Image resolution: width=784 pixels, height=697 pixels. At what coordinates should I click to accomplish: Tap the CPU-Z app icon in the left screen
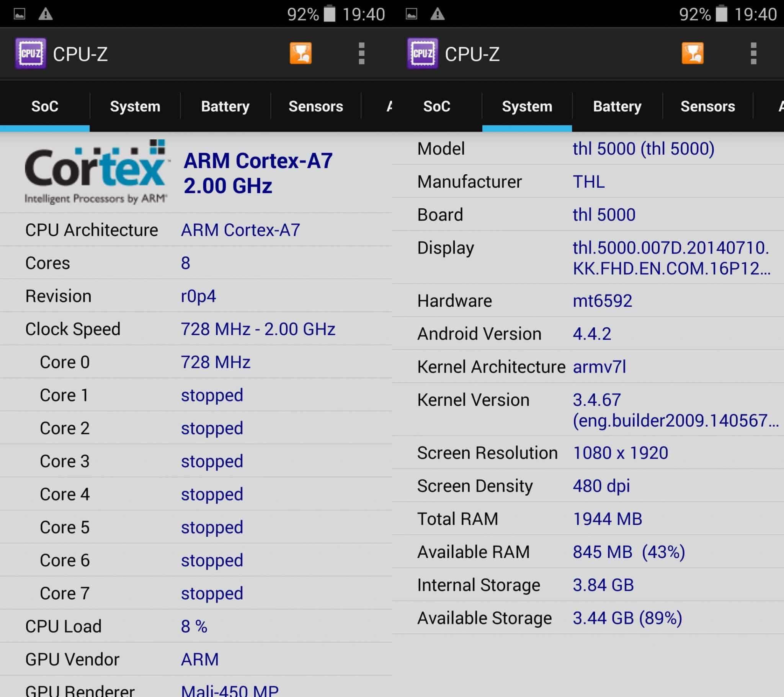point(31,53)
